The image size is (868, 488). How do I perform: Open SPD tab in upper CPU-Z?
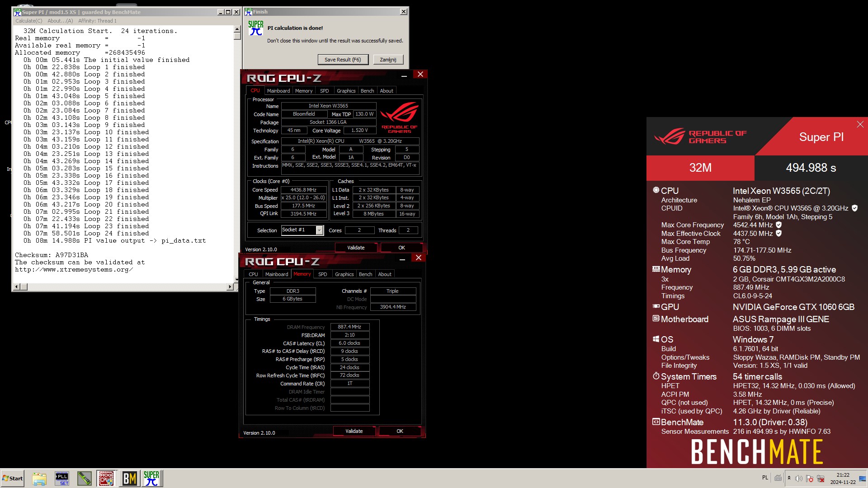[325, 91]
